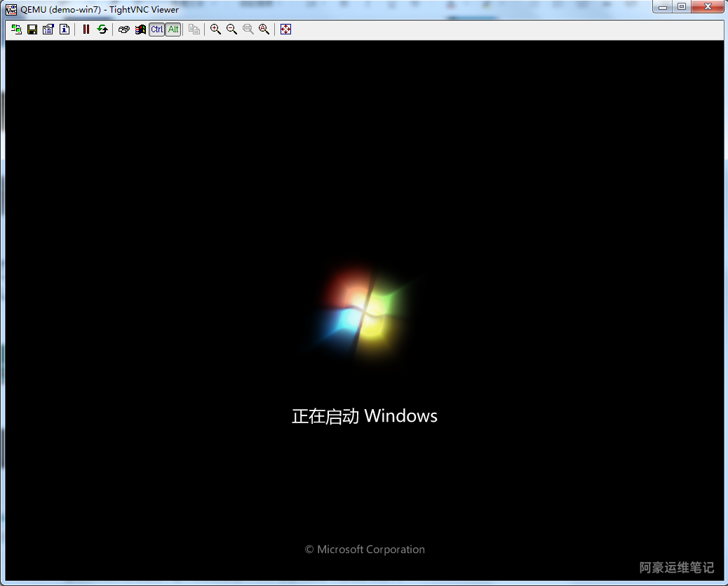Click the file transfer toolbar icon
The width and height of the screenshot is (728, 586).
pyautogui.click(x=194, y=29)
